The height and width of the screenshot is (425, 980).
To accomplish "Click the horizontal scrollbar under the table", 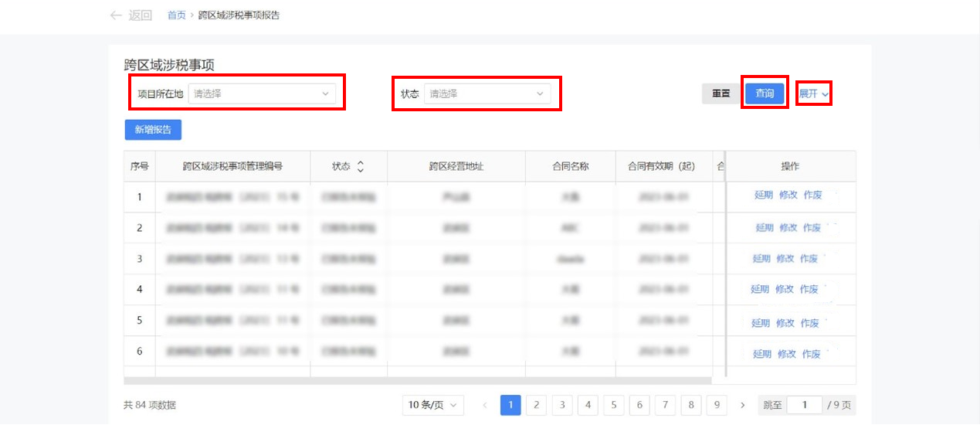I will [x=417, y=380].
